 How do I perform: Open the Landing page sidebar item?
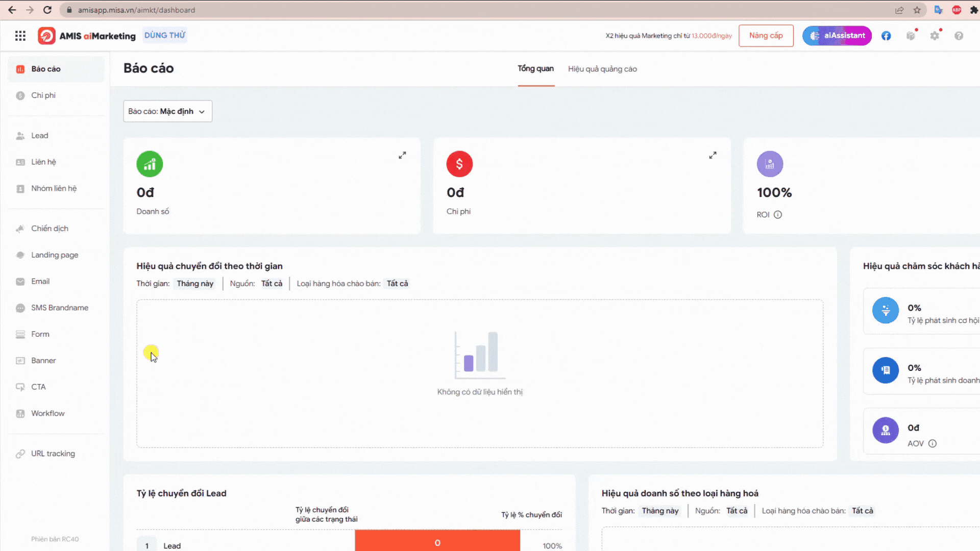pos(56,255)
